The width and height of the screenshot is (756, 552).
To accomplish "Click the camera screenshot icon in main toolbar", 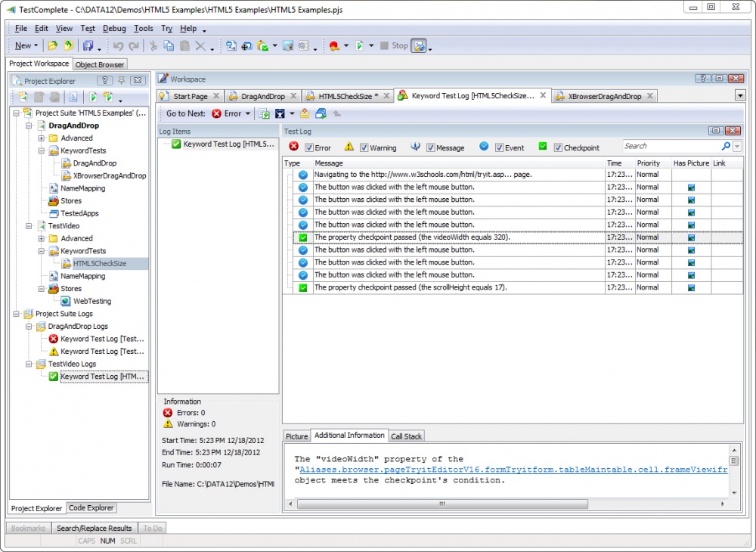I will pyautogui.click(x=288, y=46).
